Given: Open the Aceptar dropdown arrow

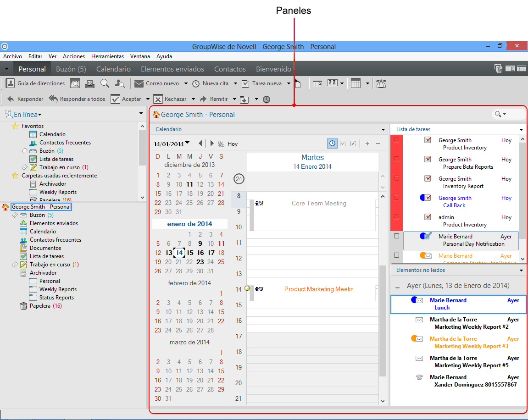Looking at the screenshot, I should coord(148,99).
